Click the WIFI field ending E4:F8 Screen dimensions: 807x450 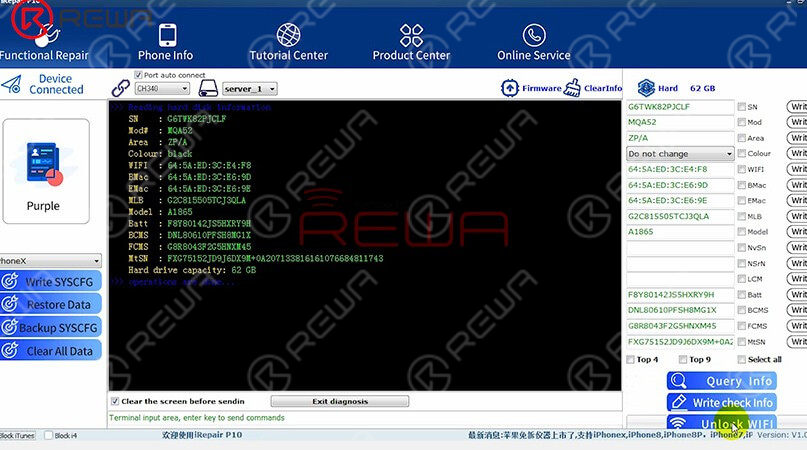(x=680, y=169)
